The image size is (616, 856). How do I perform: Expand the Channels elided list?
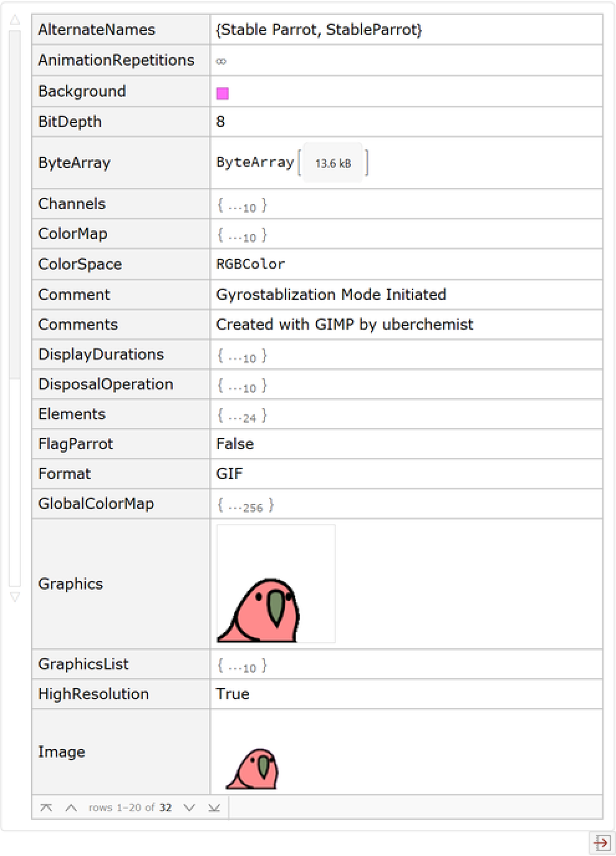pos(242,205)
